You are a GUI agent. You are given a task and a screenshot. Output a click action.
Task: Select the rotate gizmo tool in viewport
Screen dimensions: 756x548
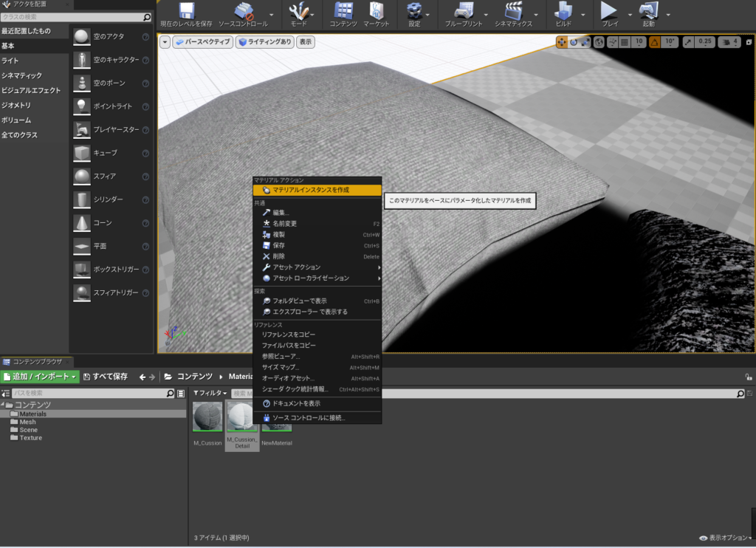tap(574, 42)
